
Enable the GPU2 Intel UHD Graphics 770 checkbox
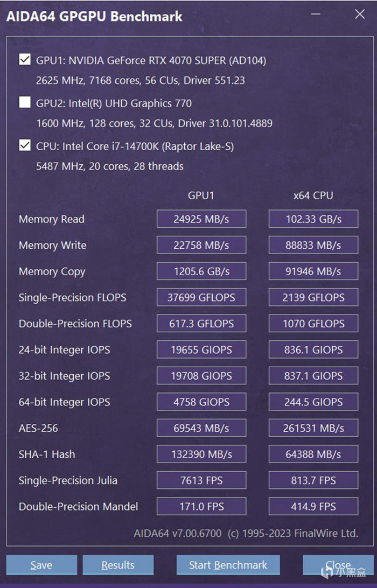(25, 102)
